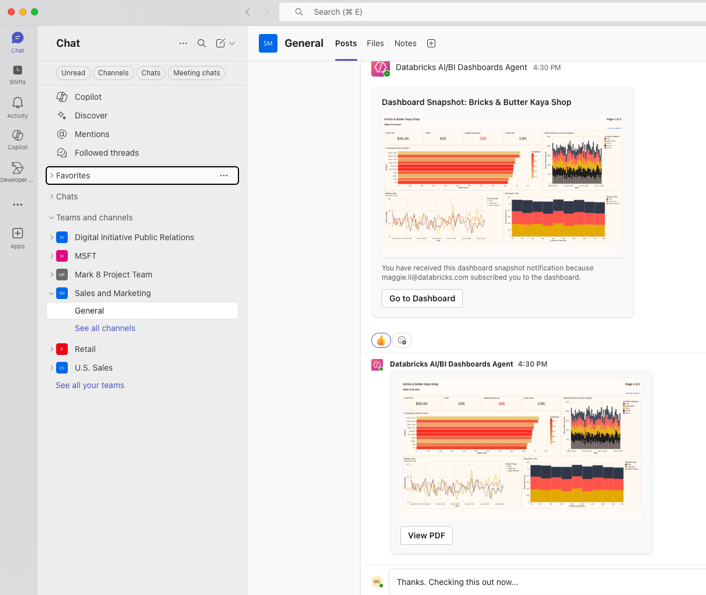Switch to the Notes tab
This screenshot has width=706, height=595.
point(405,43)
